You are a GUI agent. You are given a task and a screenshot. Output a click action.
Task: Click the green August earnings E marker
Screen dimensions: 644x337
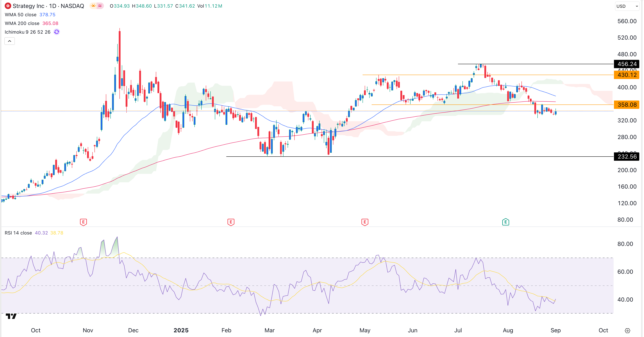click(506, 222)
